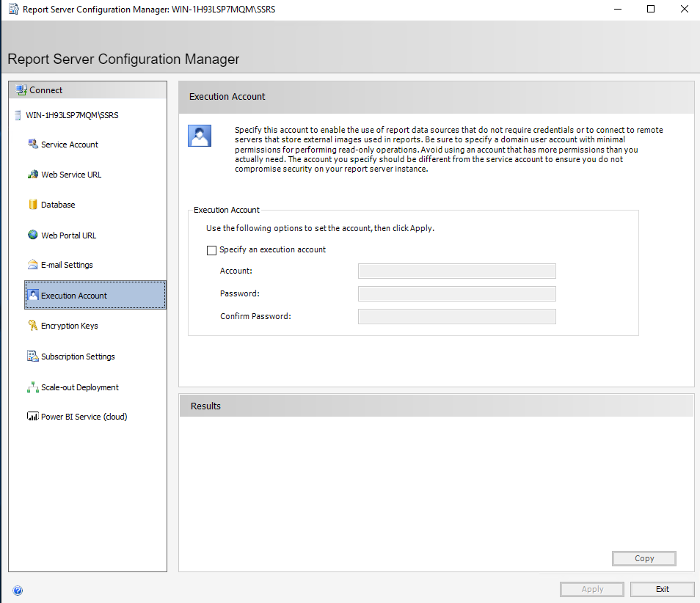Viewport: 700px width, 603px height.
Task: Select Service Account in the sidebar
Action: click(x=70, y=144)
